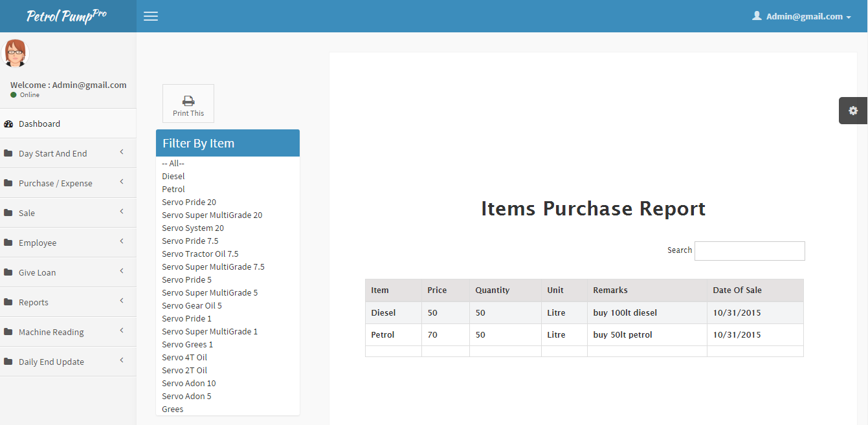The image size is (868, 425).
Task: Expand the Machine Reading chevron
Action: 122,331
